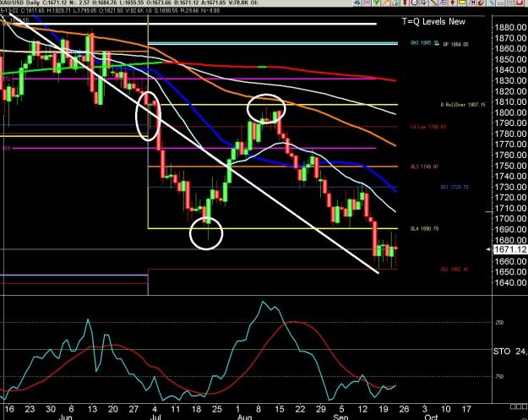Click the .250 stochastic level label
Viewport: 528px width, 420px height.
(499, 322)
